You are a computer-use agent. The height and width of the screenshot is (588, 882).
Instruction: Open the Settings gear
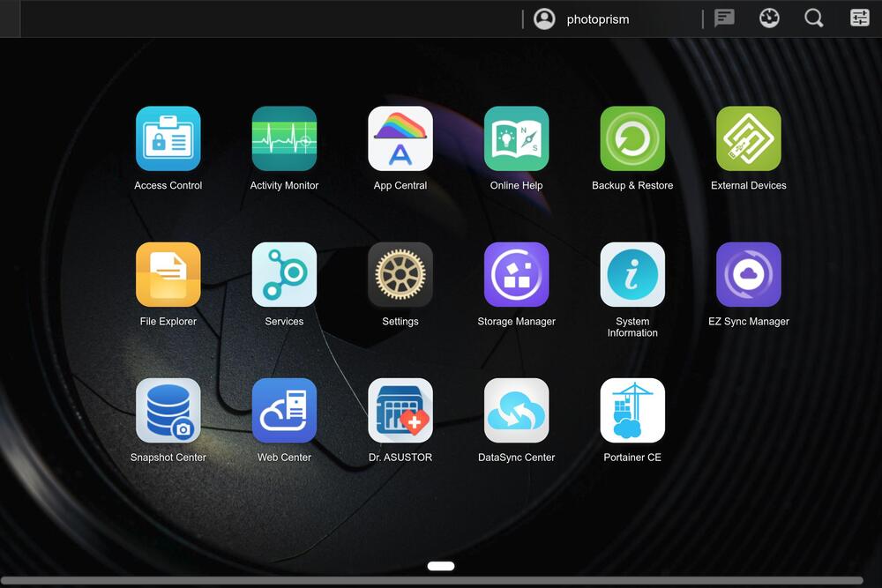coord(400,274)
